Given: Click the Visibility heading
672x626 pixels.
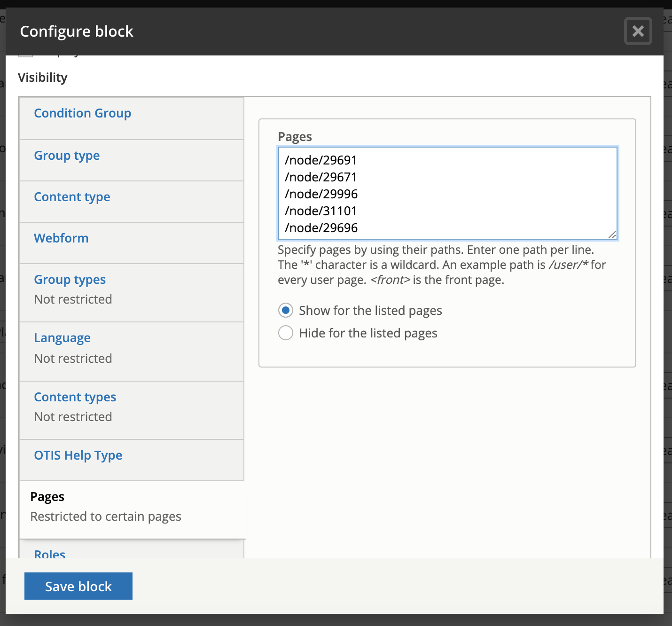Looking at the screenshot, I should pos(43,78).
